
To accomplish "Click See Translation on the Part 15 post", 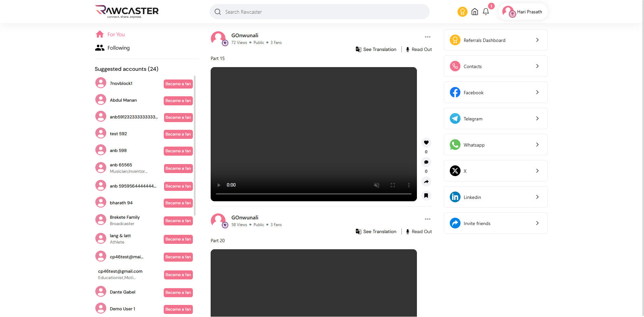I will tap(376, 49).
